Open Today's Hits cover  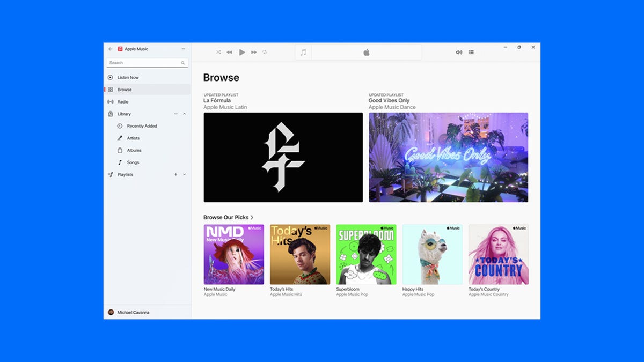pos(300,254)
